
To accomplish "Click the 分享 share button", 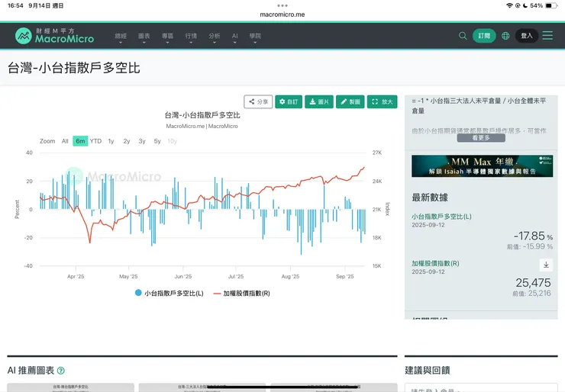I will 258,101.
